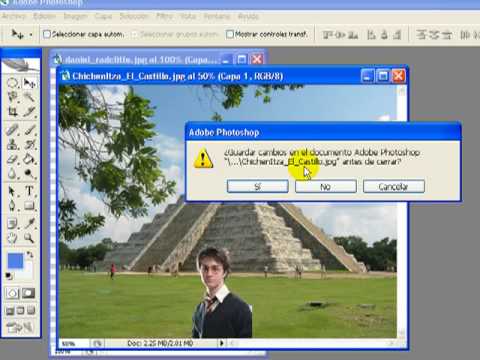Open the Ayuda menu
Screen dimensions: 480x360
point(248,16)
